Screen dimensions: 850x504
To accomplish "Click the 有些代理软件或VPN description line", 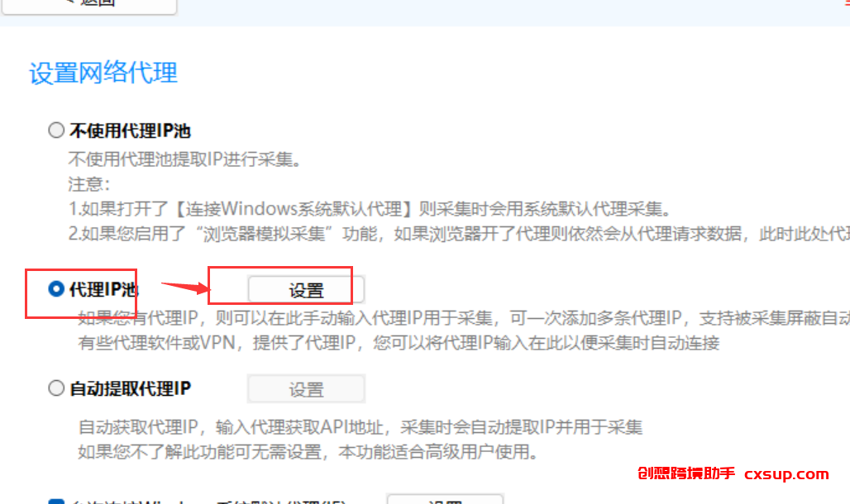I will coord(399,343).
